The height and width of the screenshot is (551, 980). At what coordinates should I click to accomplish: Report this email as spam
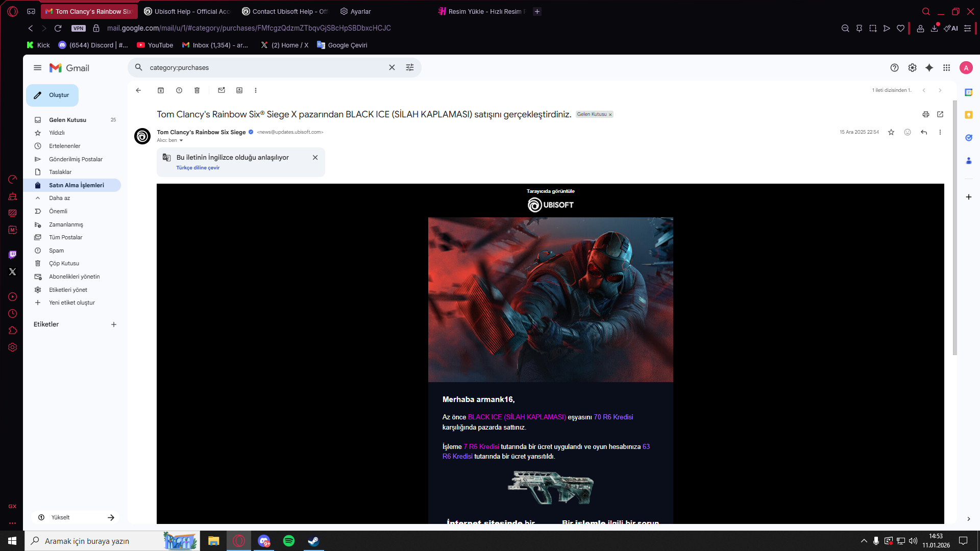click(179, 90)
